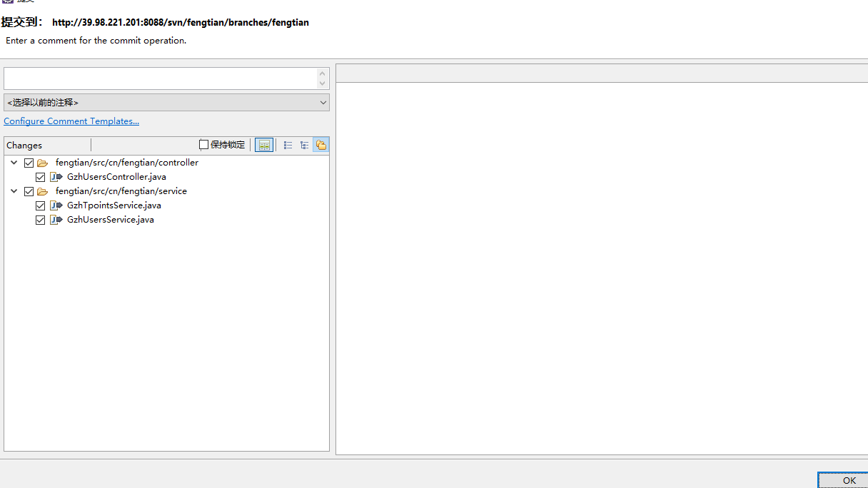Click the GzhUsersController.java file icon
This screenshot has height=488, width=868.
[56, 177]
